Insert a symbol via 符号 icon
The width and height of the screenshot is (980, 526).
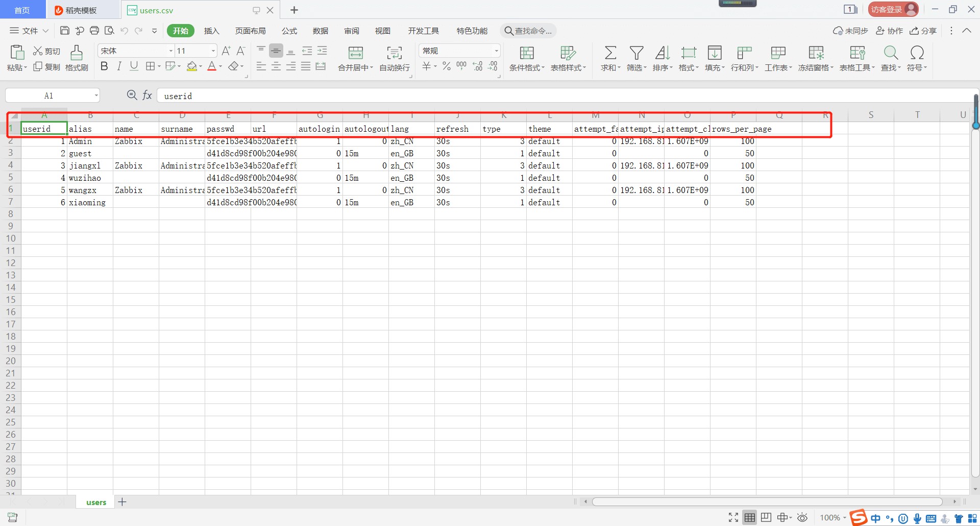[916, 56]
